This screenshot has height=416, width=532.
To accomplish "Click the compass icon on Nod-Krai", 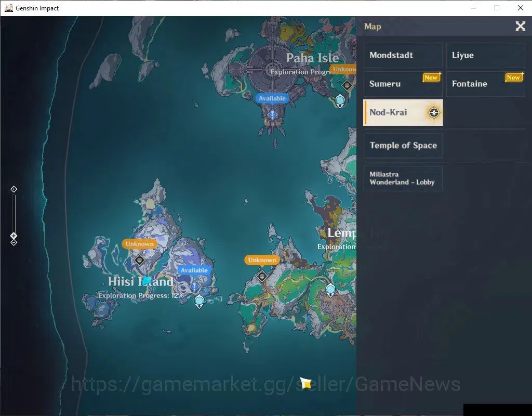I will click(434, 112).
